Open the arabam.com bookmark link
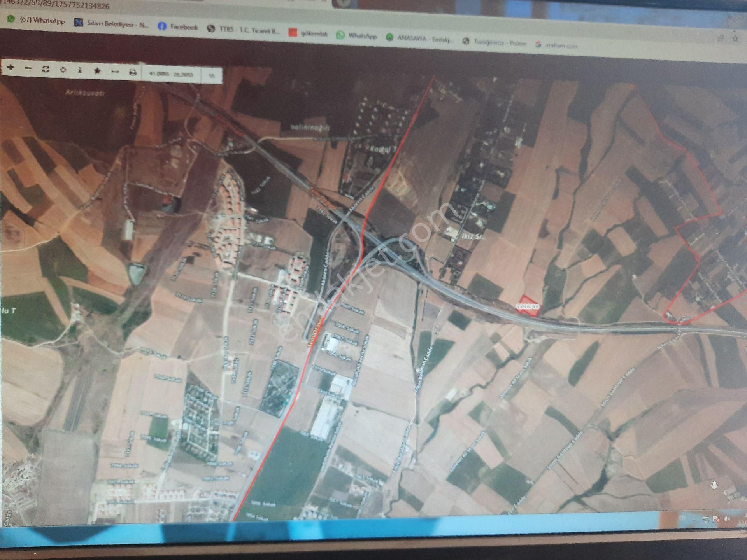747x560 pixels. tap(562, 46)
